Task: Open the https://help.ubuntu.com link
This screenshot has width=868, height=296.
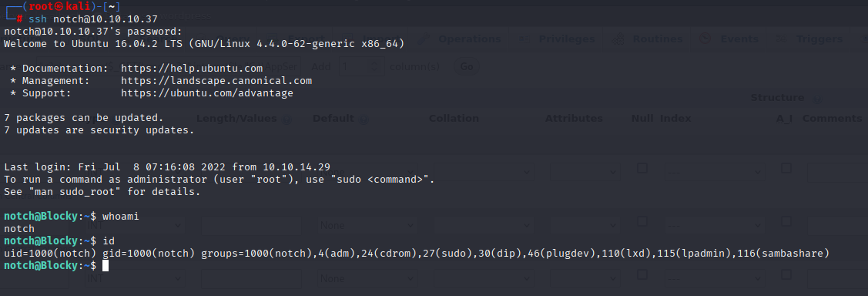Action: [192, 69]
